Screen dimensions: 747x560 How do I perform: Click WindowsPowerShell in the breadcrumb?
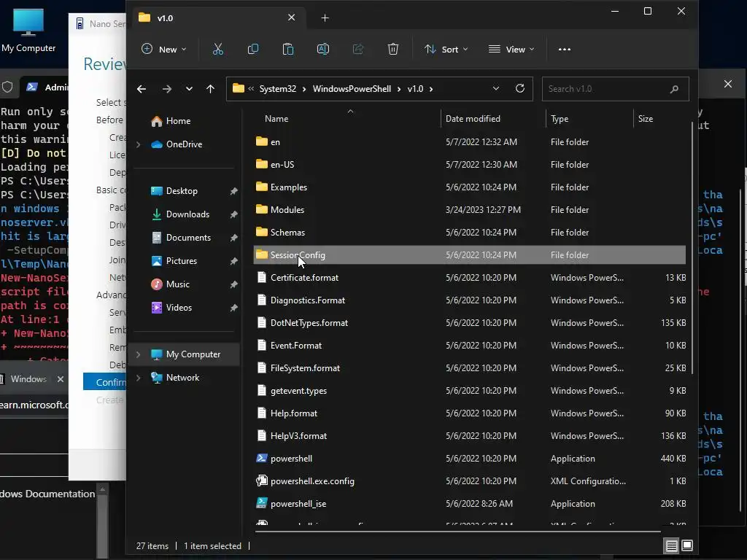click(x=352, y=89)
